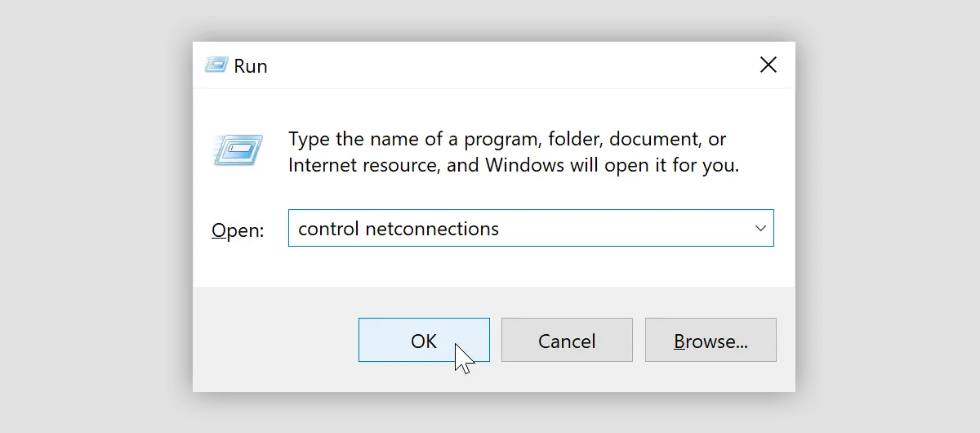Viewport: 980px width, 433px height.
Task: Cancel the Run dialog
Action: click(x=567, y=340)
